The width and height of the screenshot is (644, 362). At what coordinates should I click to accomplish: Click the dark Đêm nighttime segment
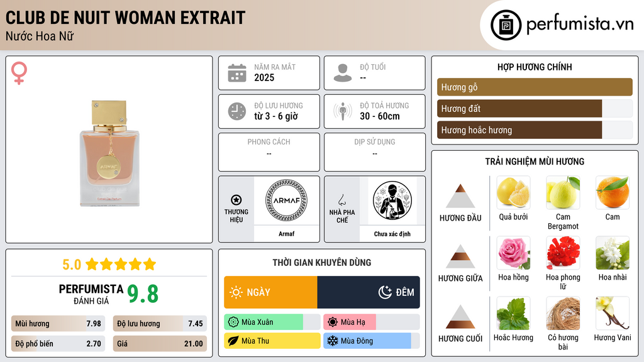pyautogui.click(x=369, y=292)
